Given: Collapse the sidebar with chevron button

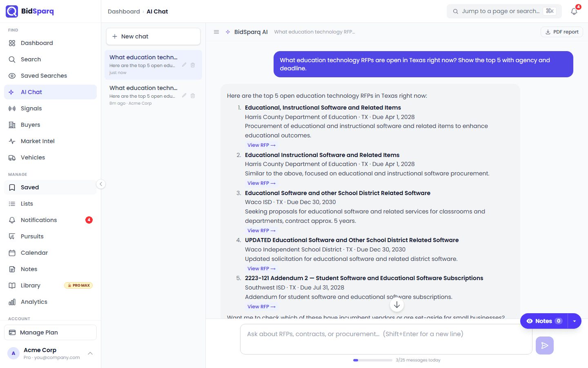Looking at the screenshot, I should coord(101,184).
